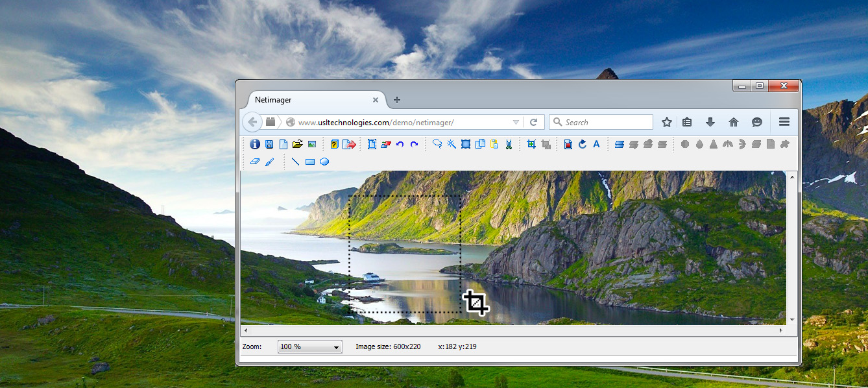Click the scissors cut icon

tap(509, 144)
